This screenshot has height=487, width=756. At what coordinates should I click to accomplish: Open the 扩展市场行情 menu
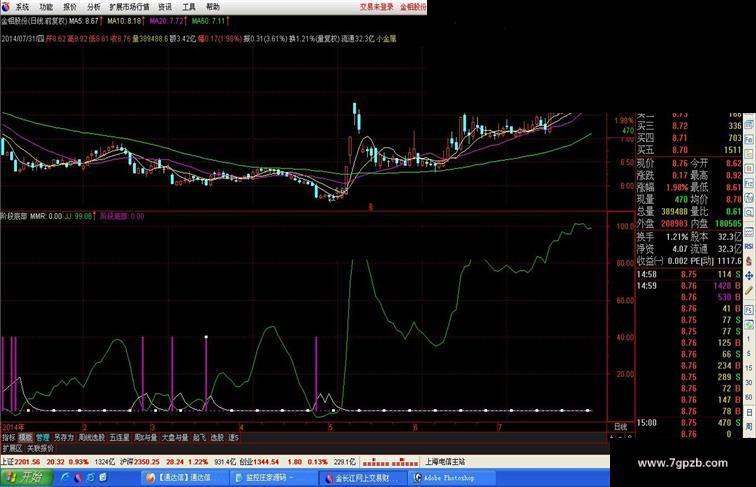pyautogui.click(x=129, y=7)
